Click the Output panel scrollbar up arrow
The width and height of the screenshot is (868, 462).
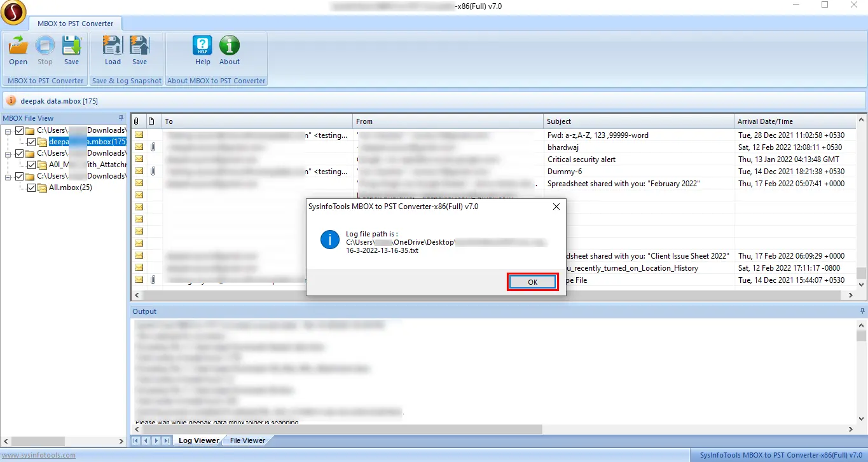[861, 325]
